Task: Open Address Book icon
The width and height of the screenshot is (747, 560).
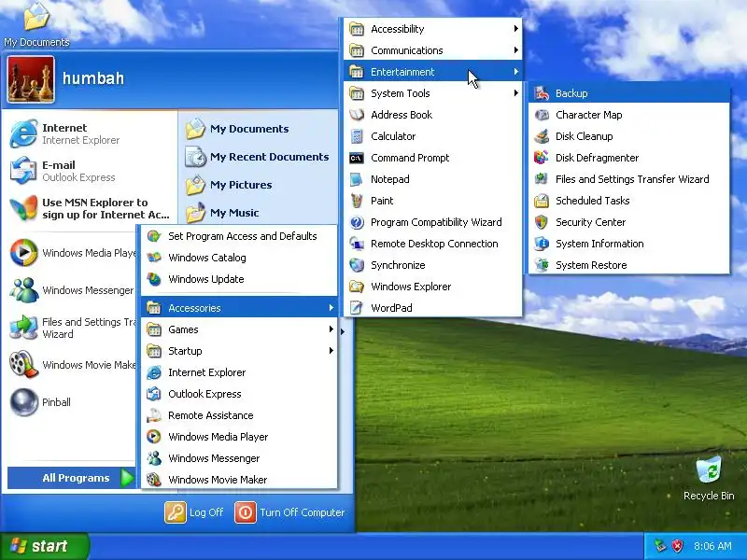Action: 357,115
